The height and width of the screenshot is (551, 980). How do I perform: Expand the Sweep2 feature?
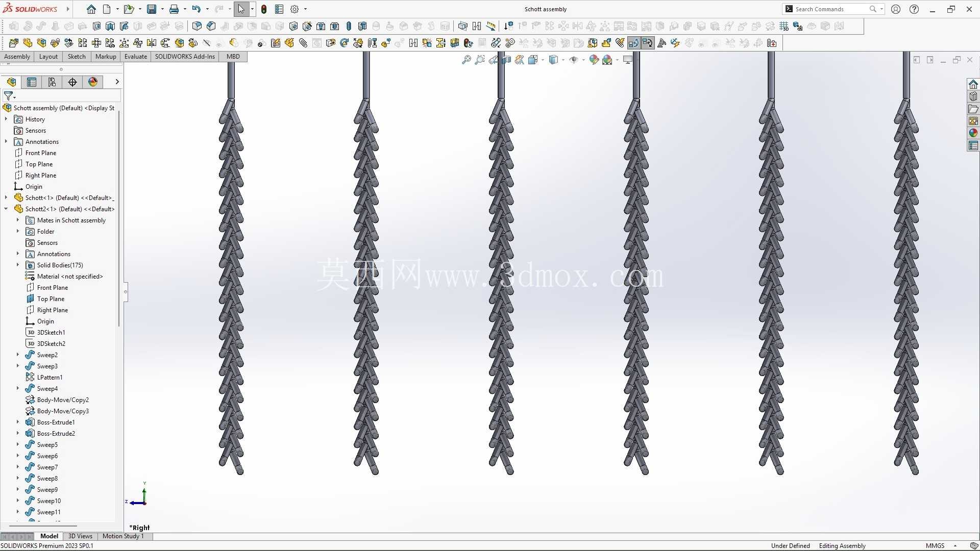[18, 355]
